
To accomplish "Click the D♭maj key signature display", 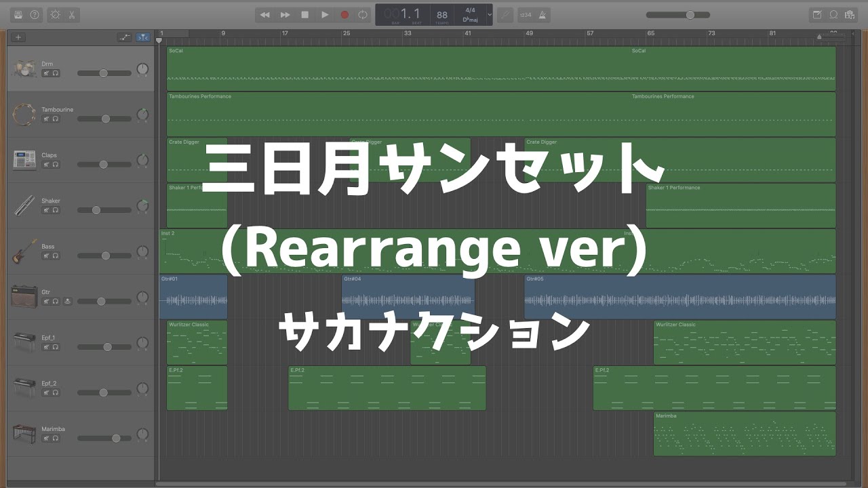I will click(x=471, y=20).
